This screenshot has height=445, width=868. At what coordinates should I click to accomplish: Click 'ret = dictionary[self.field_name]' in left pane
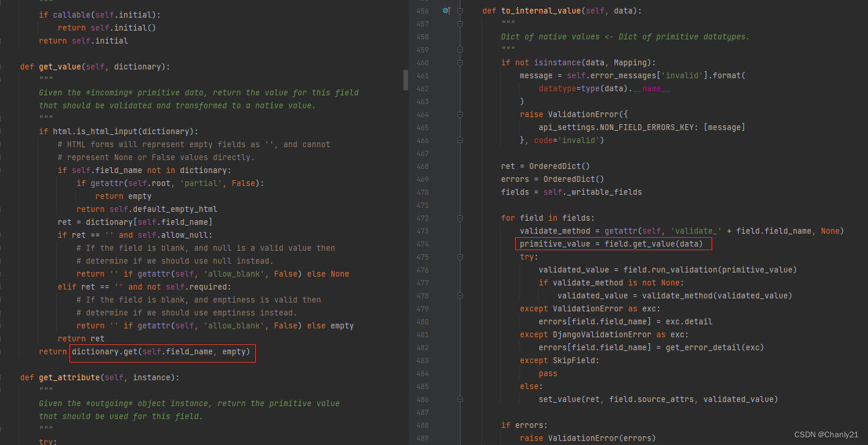[x=135, y=222]
